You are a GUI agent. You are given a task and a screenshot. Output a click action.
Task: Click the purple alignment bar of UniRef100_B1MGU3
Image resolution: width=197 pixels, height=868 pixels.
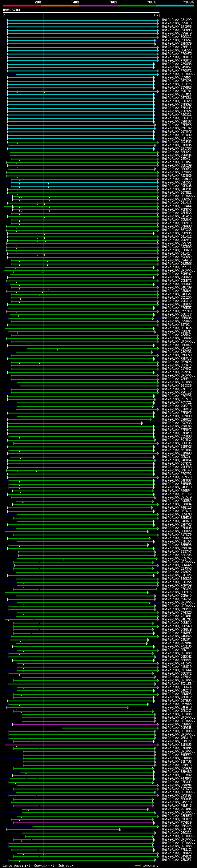pyautogui.click(x=82, y=745)
